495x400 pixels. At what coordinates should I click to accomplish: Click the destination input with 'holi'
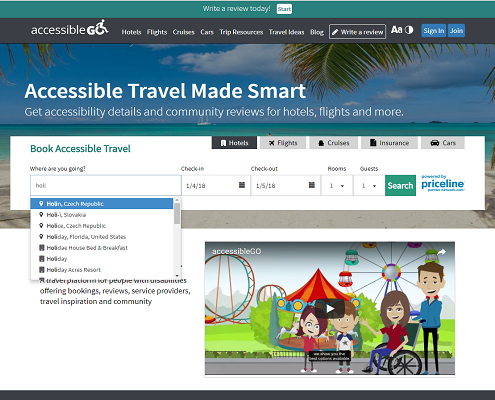pyautogui.click(x=106, y=185)
